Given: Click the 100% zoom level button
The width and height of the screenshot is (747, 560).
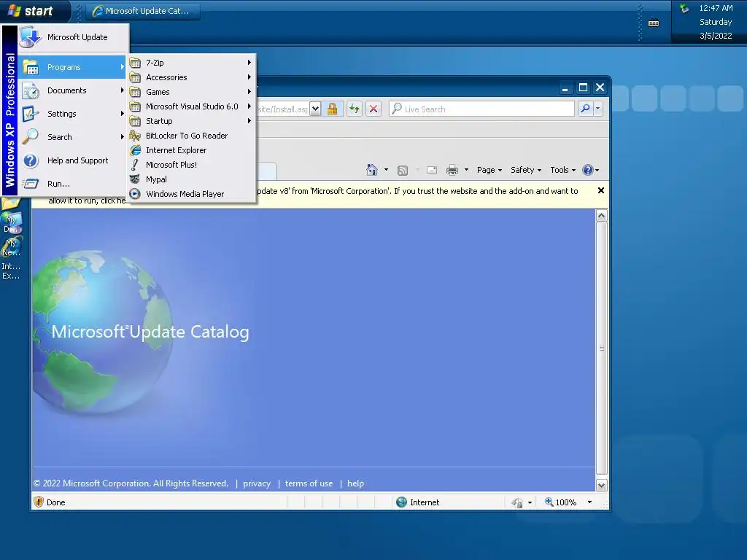Looking at the screenshot, I should coord(561,502).
